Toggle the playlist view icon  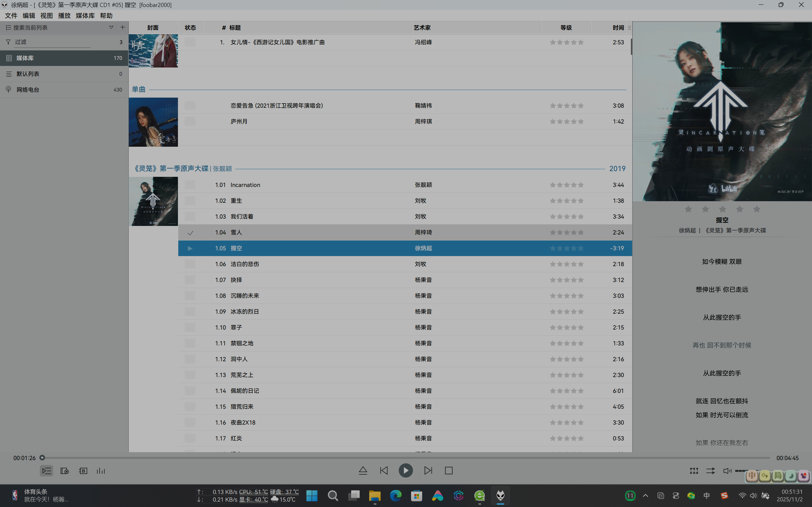47,471
